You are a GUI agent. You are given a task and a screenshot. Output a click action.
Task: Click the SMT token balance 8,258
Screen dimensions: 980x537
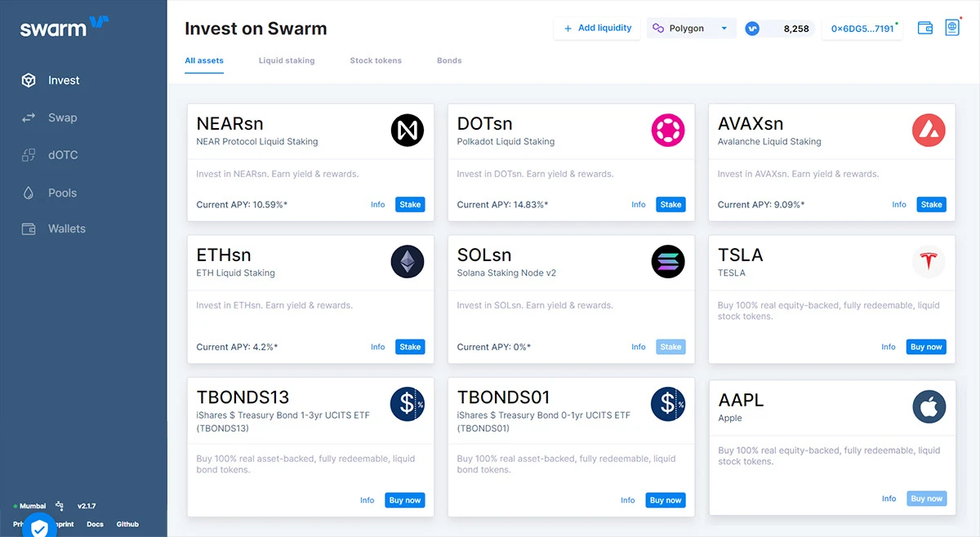pos(796,29)
